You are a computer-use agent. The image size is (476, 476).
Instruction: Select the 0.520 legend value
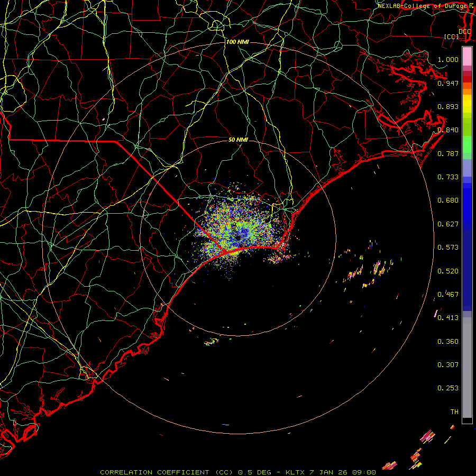coord(448,271)
